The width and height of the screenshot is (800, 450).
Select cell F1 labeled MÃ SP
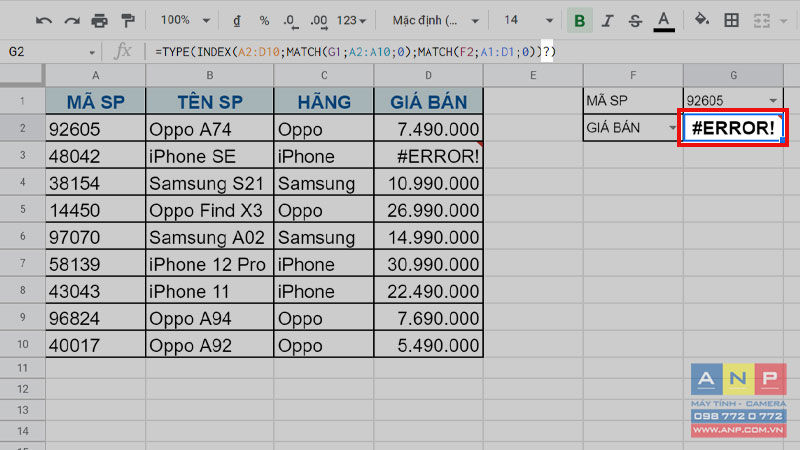633,101
